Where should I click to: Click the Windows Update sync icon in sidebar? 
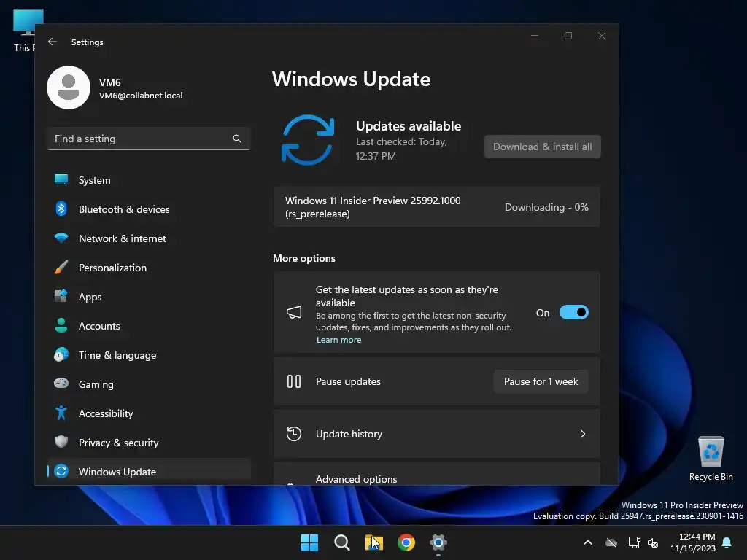point(61,471)
